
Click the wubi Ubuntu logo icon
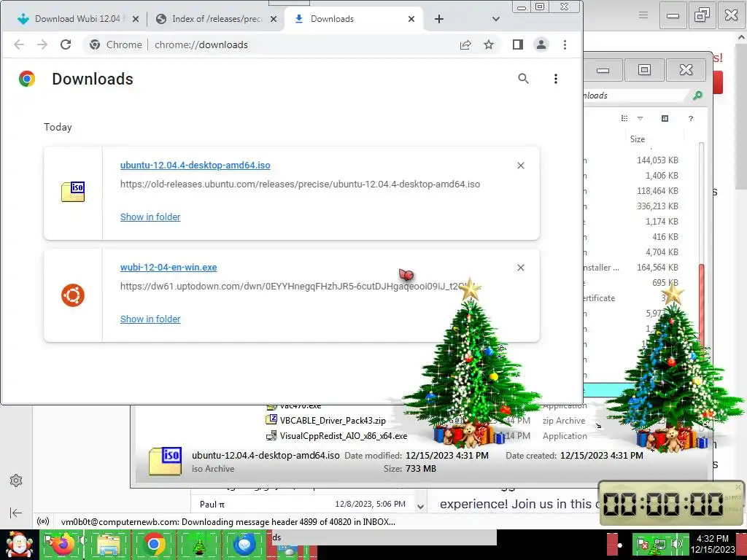[73, 295]
